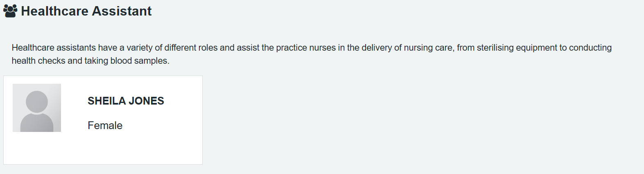This screenshot has height=174, width=644.
Task: Click the group people icon beside heading
Action: point(10,11)
